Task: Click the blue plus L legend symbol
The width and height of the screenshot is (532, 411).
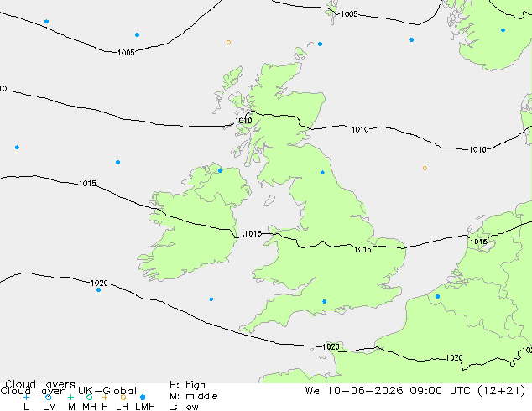Action: point(26,397)
